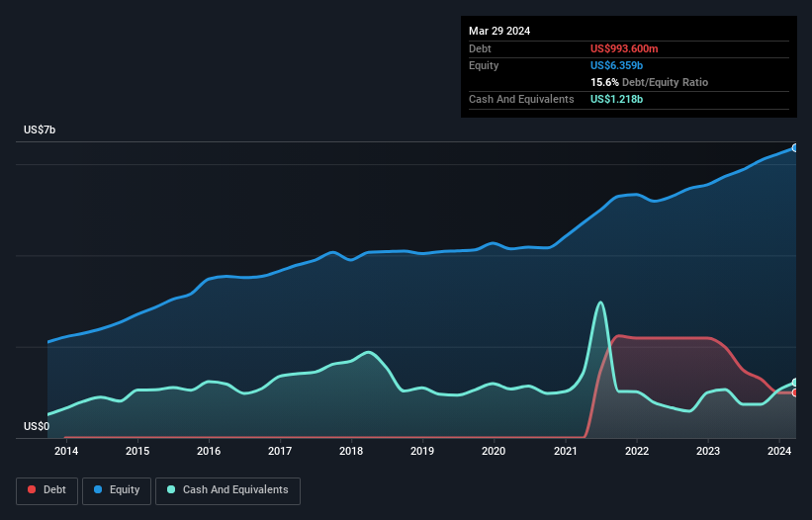The image size is (812, 520).
Task: Click the Equity row label in tooltip
Action: 484,65
